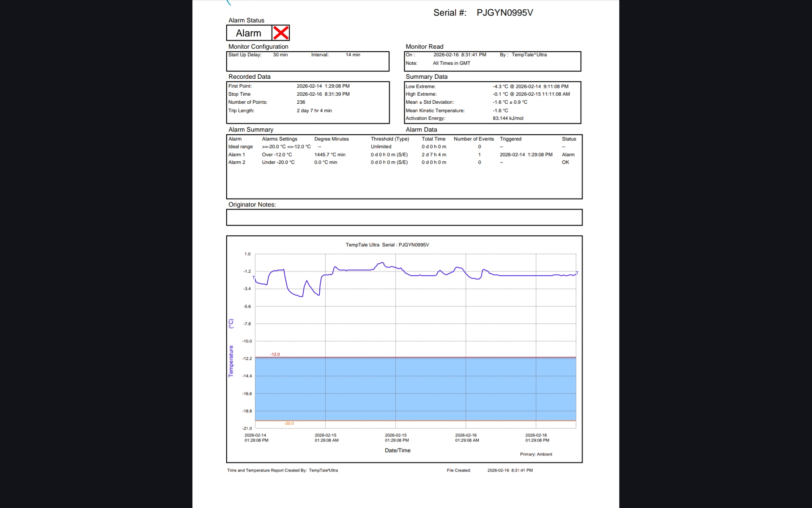Click the Date/Time axis label
Viewport: 812px width, 508px height.
(x=398, y=450)
